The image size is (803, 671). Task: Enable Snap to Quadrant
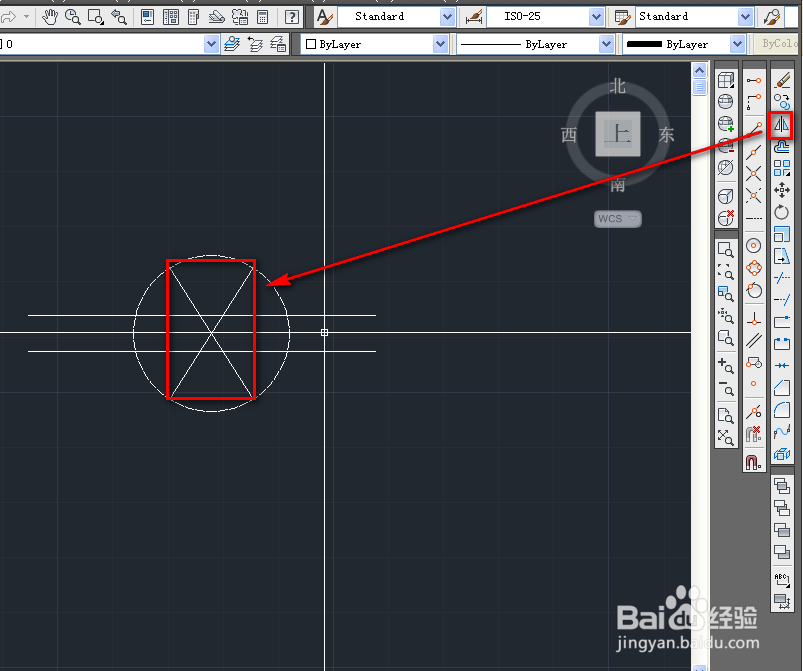click(x=754, y=268)
